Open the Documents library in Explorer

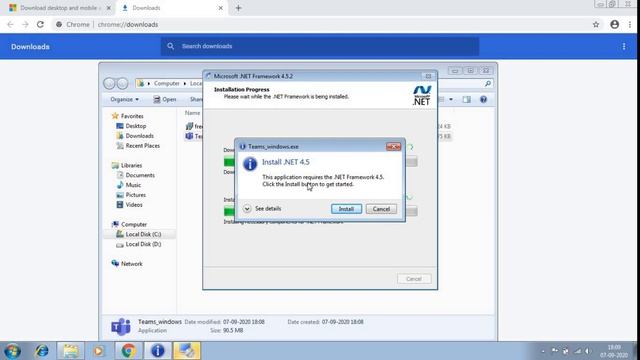[136, 175]
